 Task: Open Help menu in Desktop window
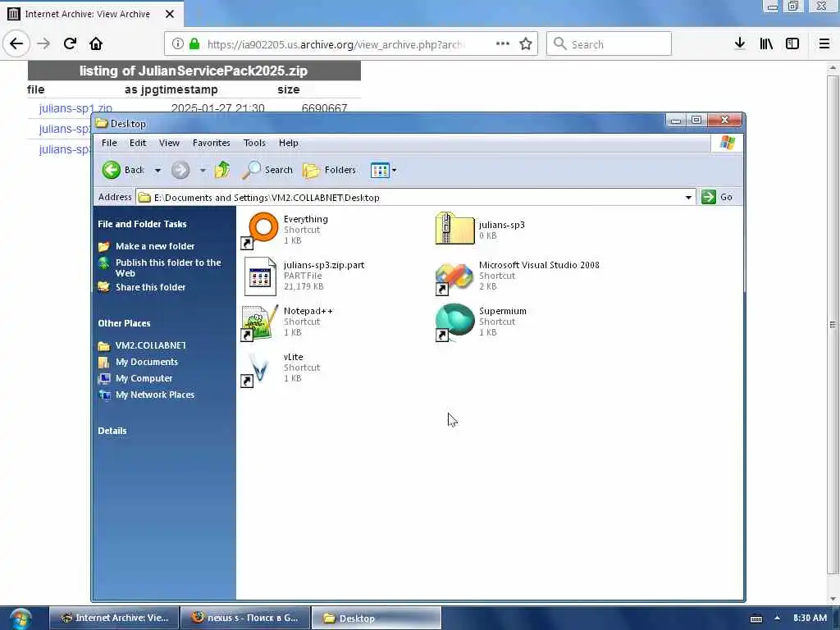click(288, 143)
